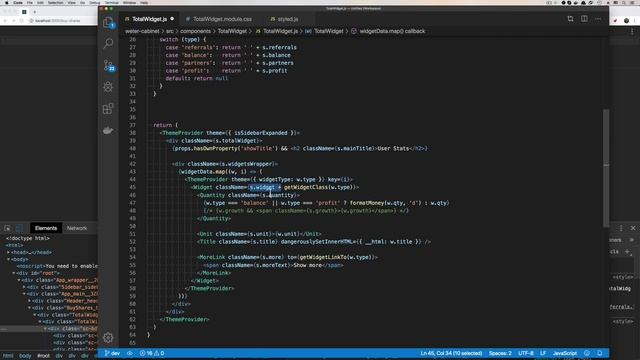Click the LF end-of-line indicator
This screenshot has width=640, height=360.
543,353
